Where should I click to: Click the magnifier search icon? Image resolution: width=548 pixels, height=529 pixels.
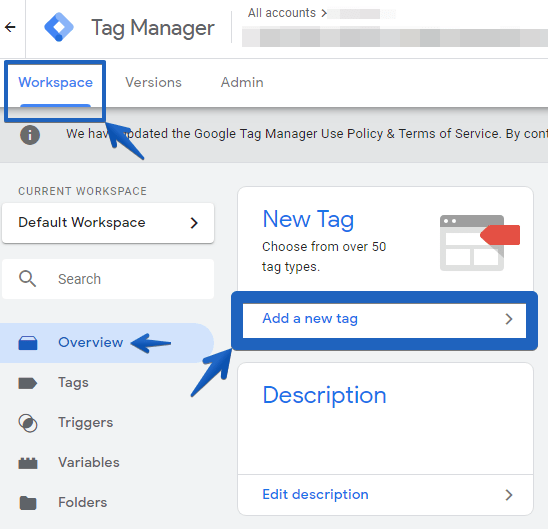pyautogui.click(x=27, y=279)
